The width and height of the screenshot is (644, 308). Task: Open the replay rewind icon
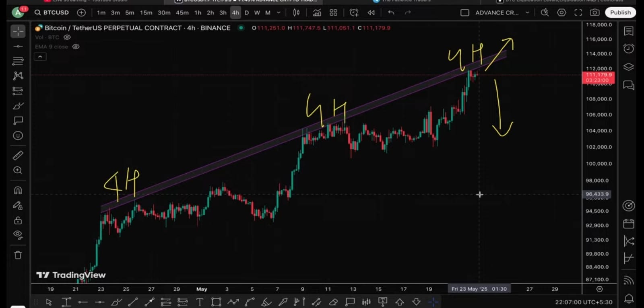click(371, 12)
